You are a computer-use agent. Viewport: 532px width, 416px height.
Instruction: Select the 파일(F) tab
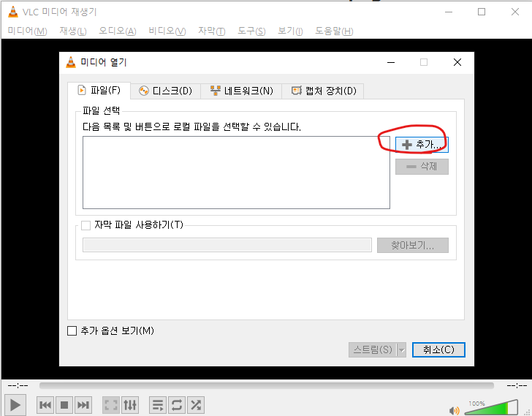tap(99, 90)
